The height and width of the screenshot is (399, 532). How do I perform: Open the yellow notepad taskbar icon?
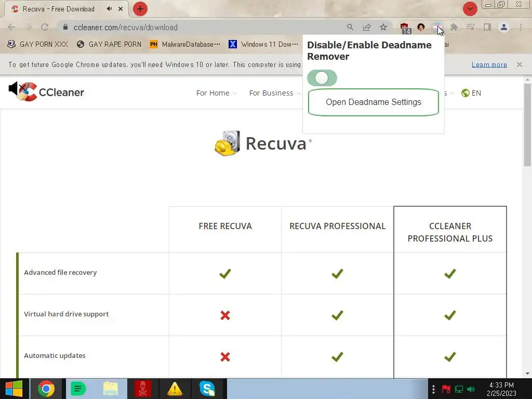coord(111,389)
